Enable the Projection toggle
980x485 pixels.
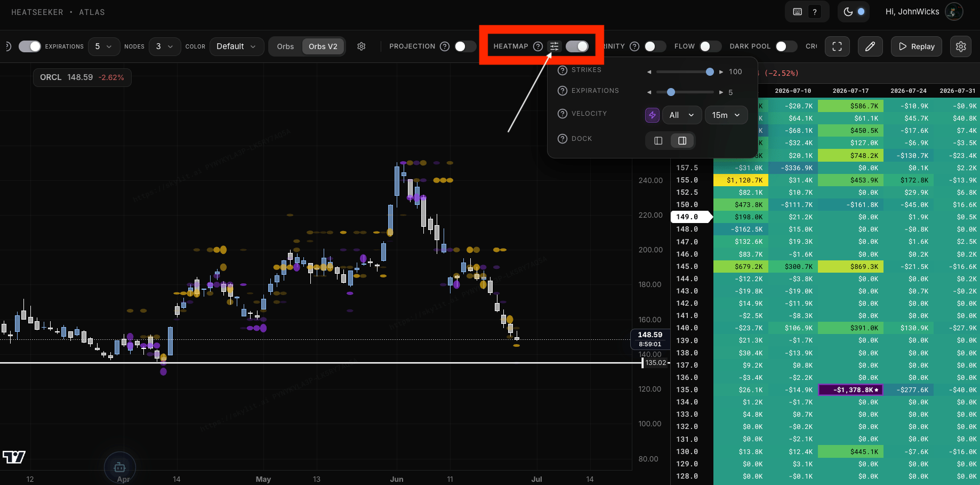point(465,46)
